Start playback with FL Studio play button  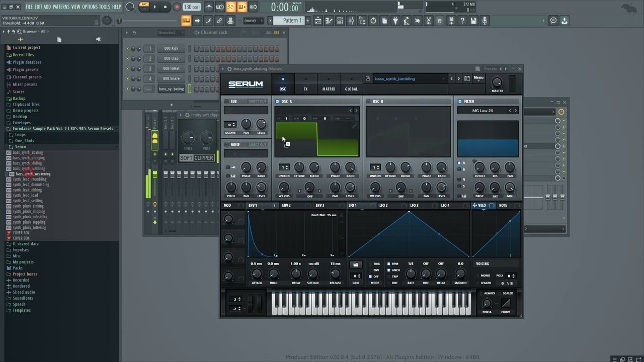(154, 7)
